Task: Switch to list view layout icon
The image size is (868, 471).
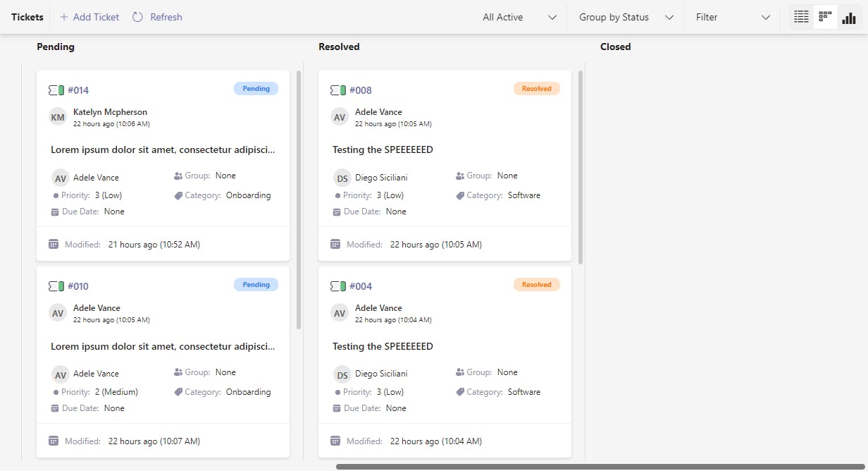Action: [801, 17]
